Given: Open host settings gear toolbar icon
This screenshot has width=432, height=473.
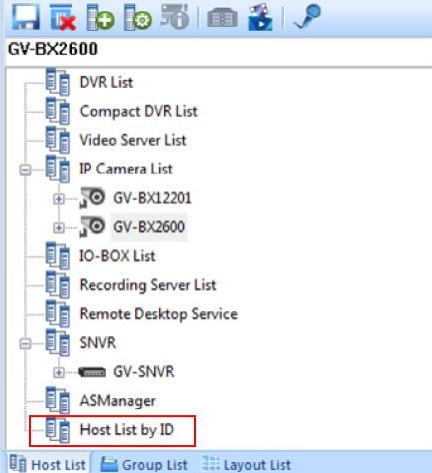Looking at the screenshot, I should [x=138, y=17].
